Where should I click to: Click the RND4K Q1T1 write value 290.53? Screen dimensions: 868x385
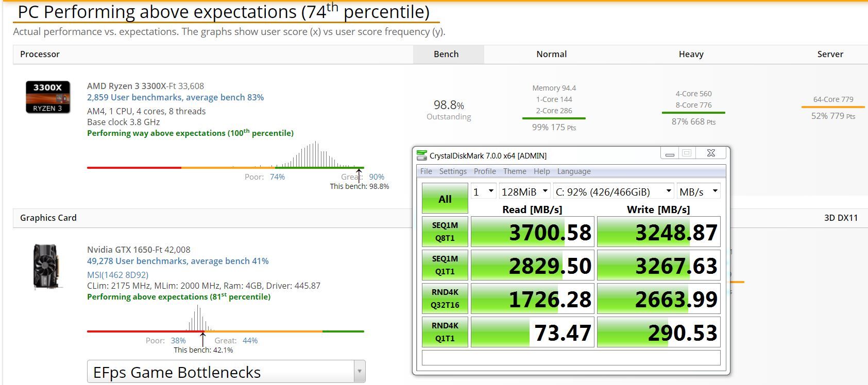click(x=659, y=332)
